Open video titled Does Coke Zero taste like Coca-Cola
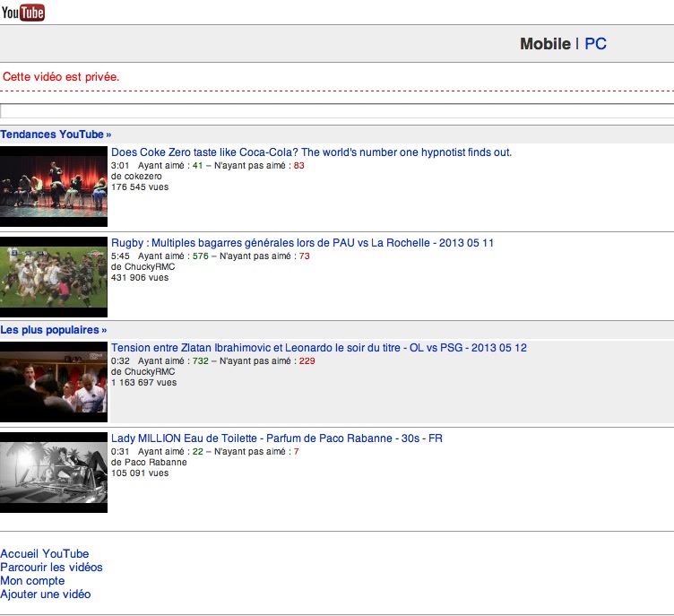Viewport: 674px width, 616px height. tap(311, 152)
